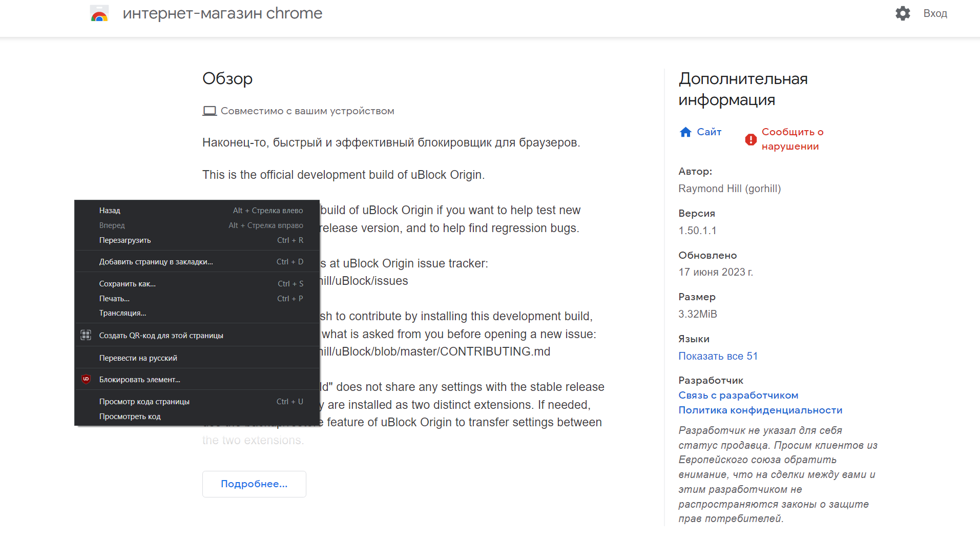
Task: Click the official development build sentence
Action: pyautogui.click(x=343, y=175)
